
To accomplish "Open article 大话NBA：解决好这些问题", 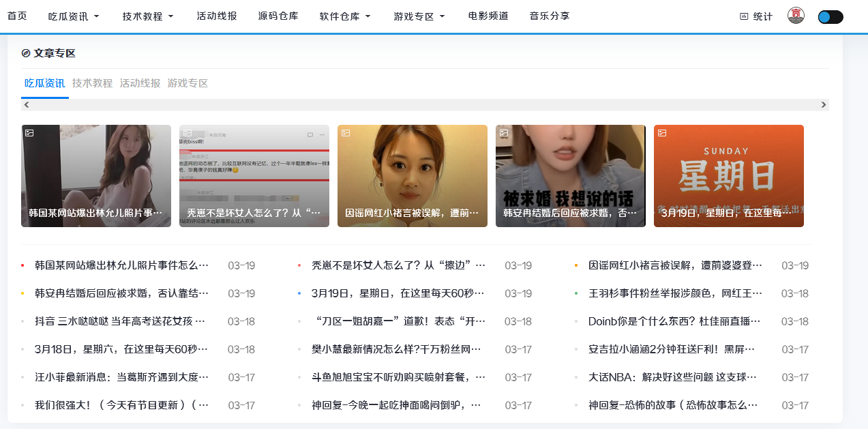I will [x=673, y=377].
